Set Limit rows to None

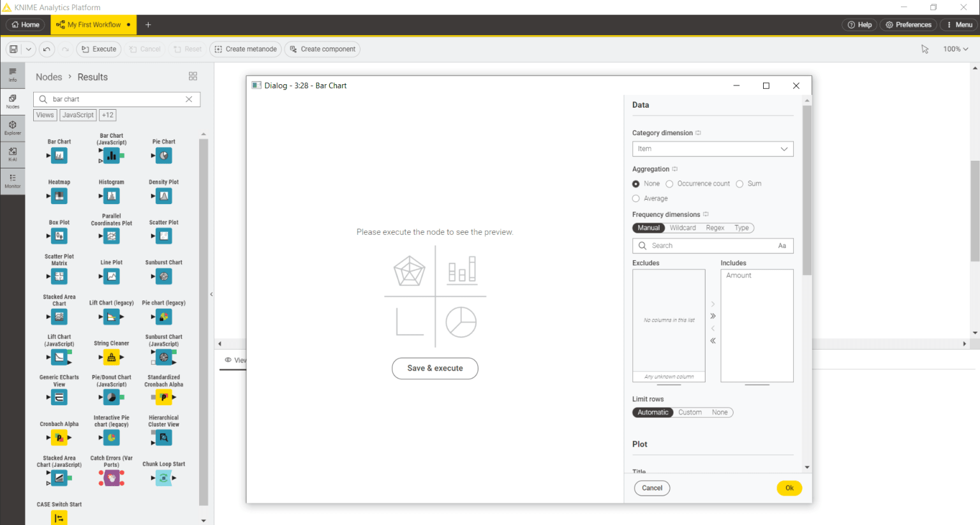tap(720, 412)
